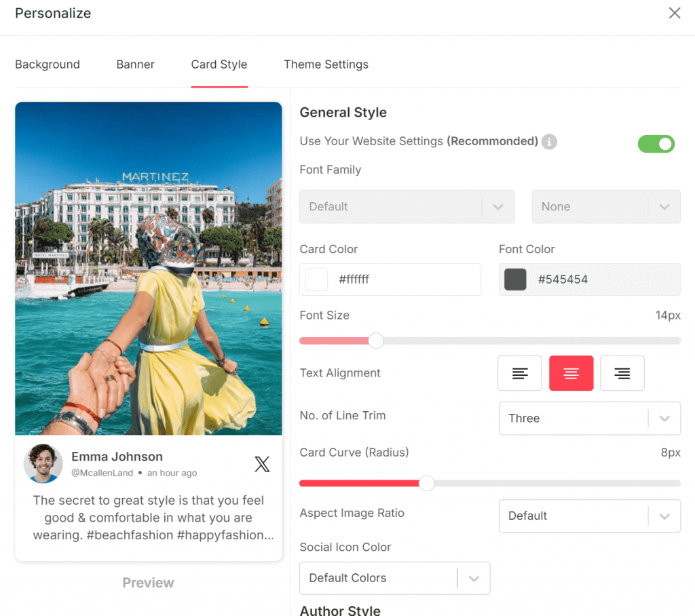Click the Font Color gray swatch
Image resolution: width=695 pixels, height=616 pixels.
515,280
